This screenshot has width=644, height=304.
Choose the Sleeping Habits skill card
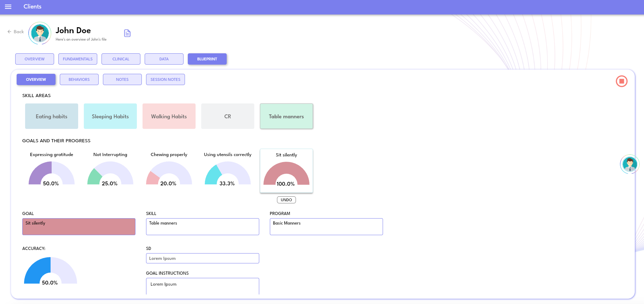coord(110,116)
